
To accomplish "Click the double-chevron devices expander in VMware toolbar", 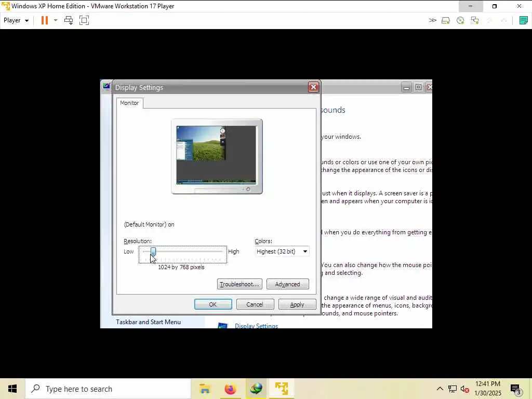I will [x=432, y=20].
